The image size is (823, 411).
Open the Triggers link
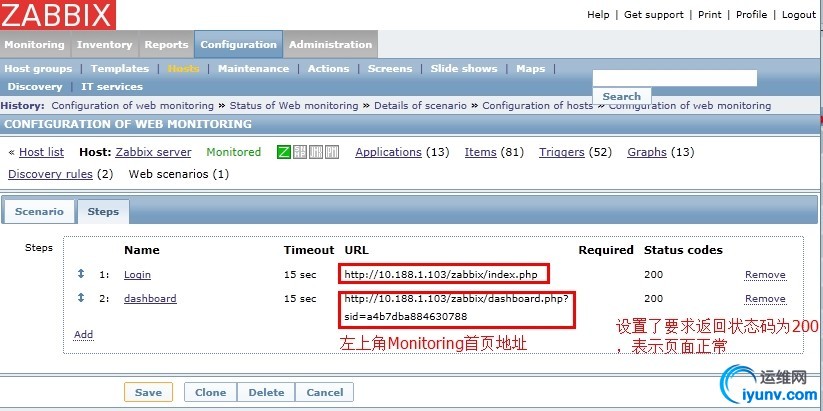(562, 152)
